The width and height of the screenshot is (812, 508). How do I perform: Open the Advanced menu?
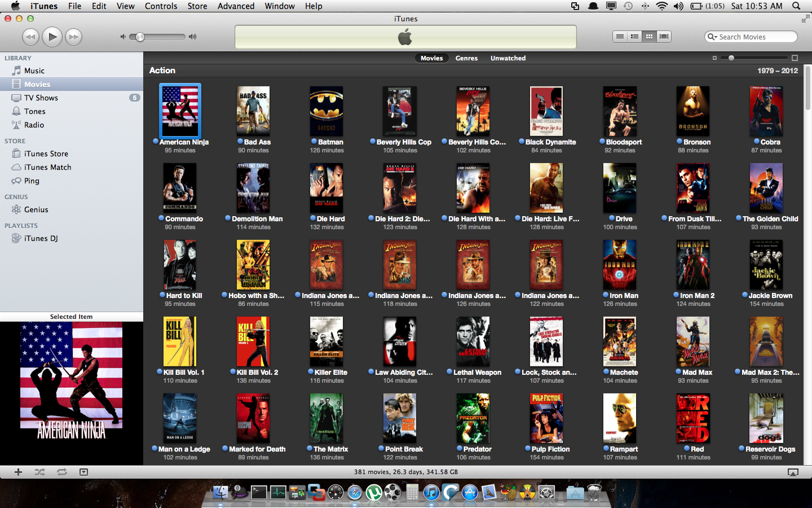[236, 6]
